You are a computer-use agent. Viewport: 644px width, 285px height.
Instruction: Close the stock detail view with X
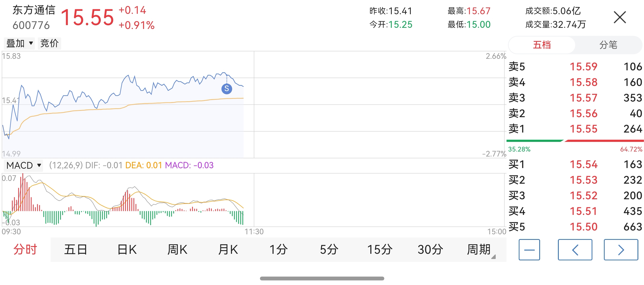point(620,17)
